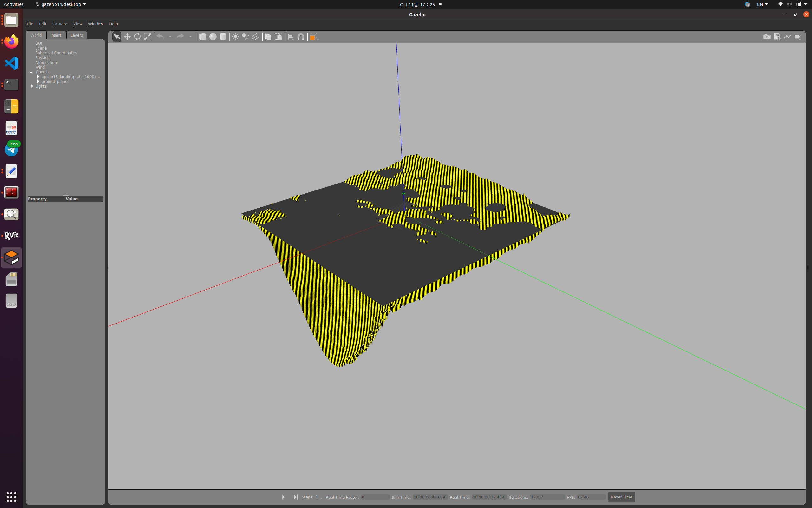The height and width of the screenshot is (508, 812).
Task: Expand apollo15_landing_site model node
Action: [x=38, y=77]
